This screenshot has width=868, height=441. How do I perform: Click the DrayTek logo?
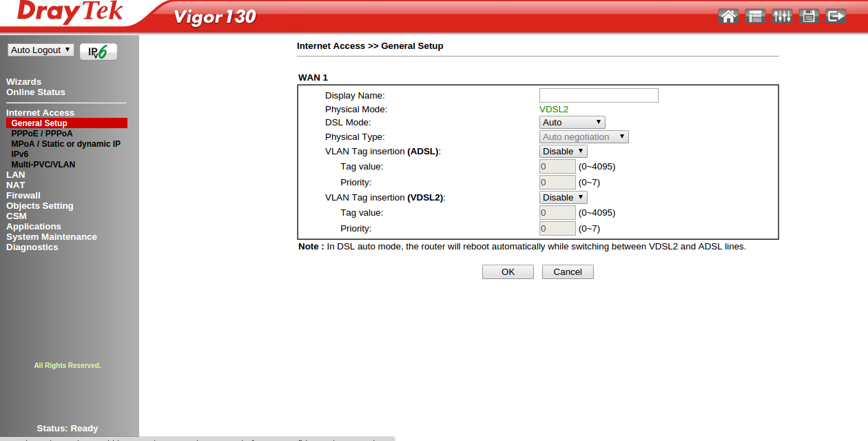(70, 12)
